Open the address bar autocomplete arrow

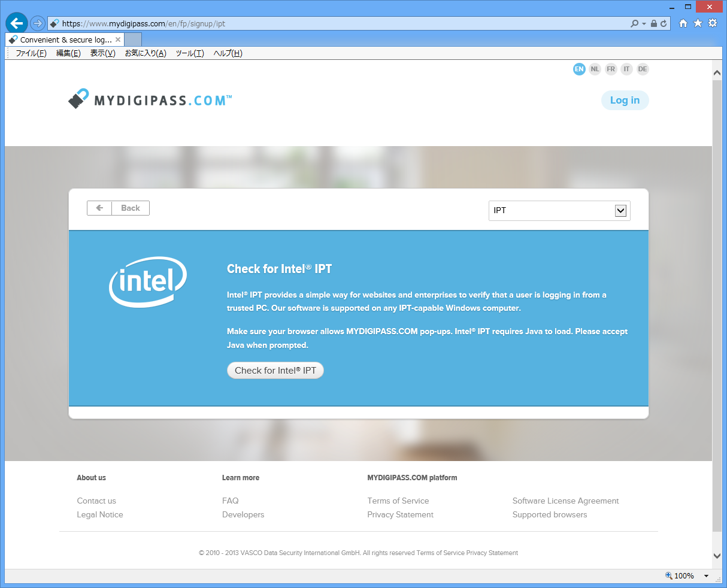[x=644, y=24]
